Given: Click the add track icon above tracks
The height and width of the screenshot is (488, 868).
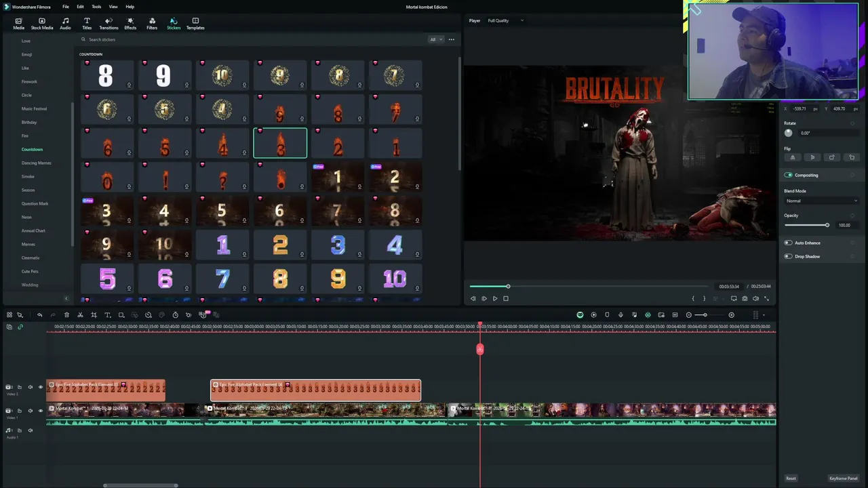Looking at the screenshot, I should [x=9, y=327].
